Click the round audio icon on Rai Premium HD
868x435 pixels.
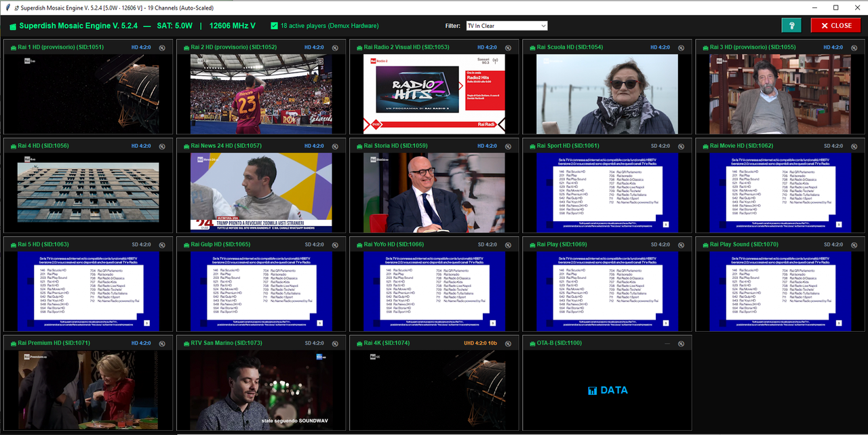(162, 343)
